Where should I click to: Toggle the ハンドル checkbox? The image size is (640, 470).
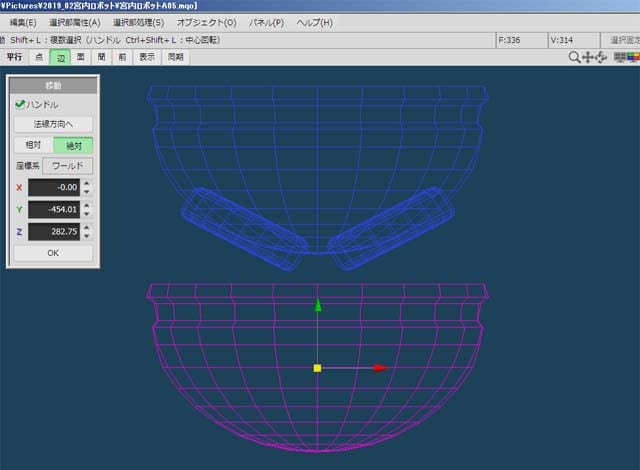[20, 104]
